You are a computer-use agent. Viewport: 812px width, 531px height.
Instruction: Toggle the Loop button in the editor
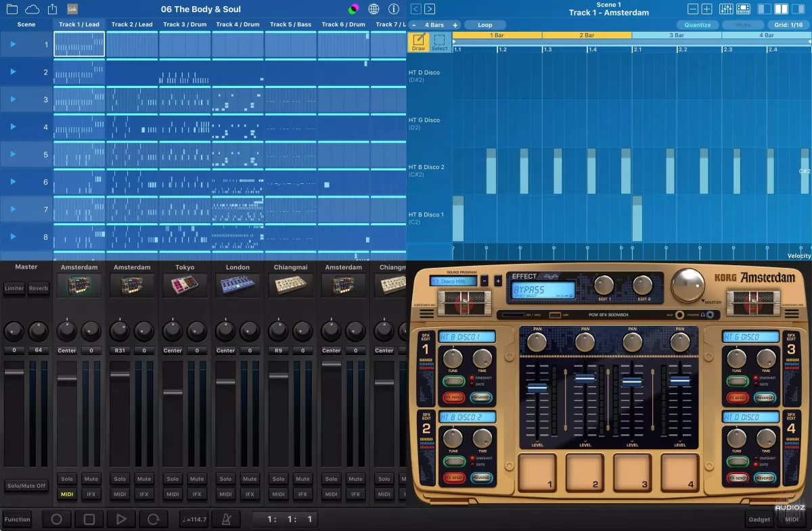(485, 25)
